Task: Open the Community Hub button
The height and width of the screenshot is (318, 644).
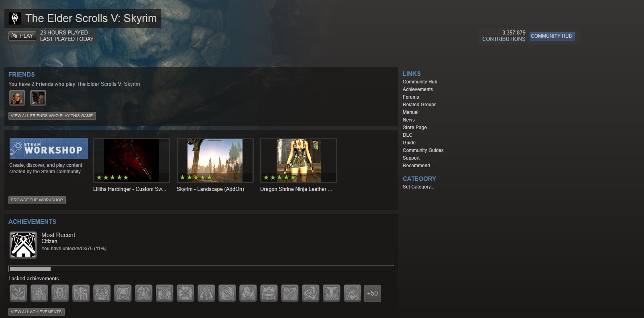Action: tap(552, 36)
